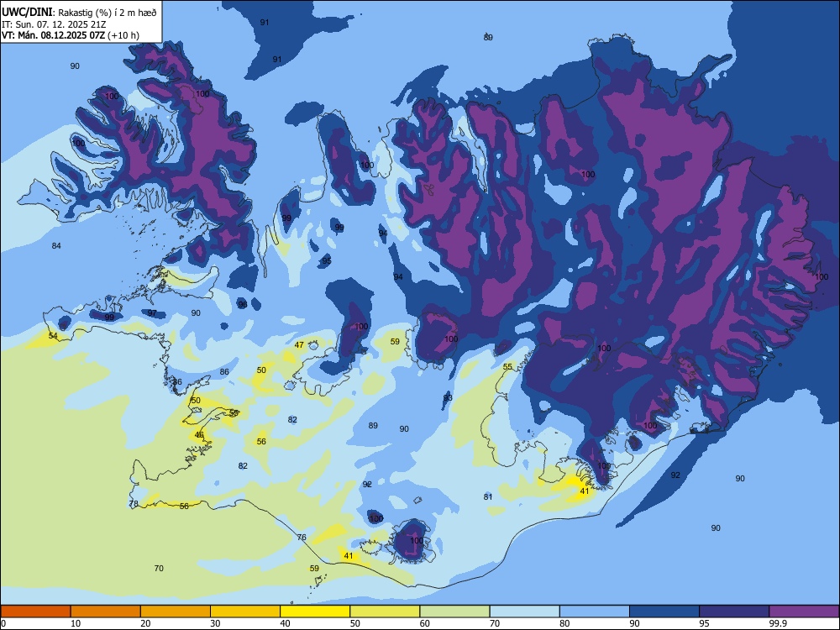The height and width of the screenshot is (630, 840).
Task: Select the orange 10–20 legend swatch
Action: [x=106, y=612]
